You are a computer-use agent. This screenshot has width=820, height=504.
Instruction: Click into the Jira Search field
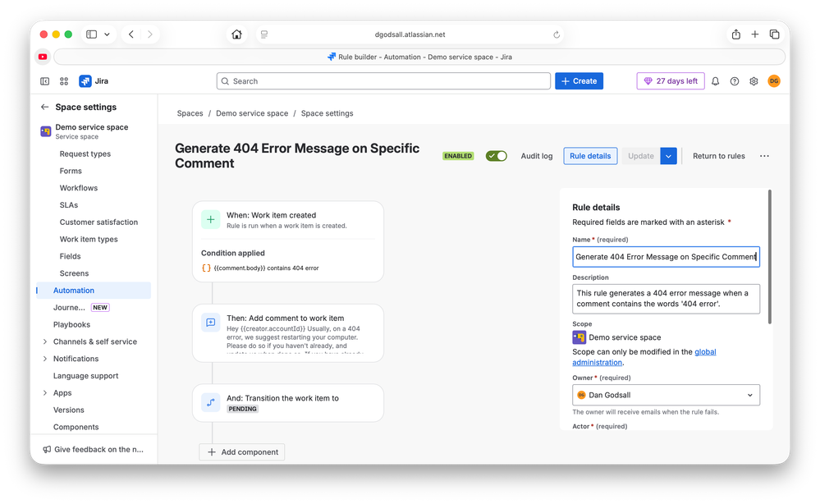coord(383,81)
